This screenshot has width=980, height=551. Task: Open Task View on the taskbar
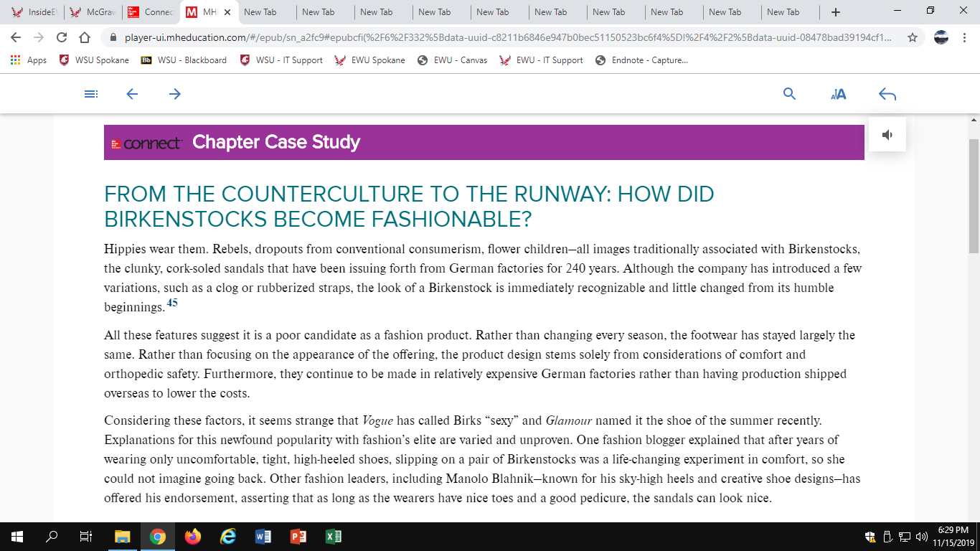point(86,536)
